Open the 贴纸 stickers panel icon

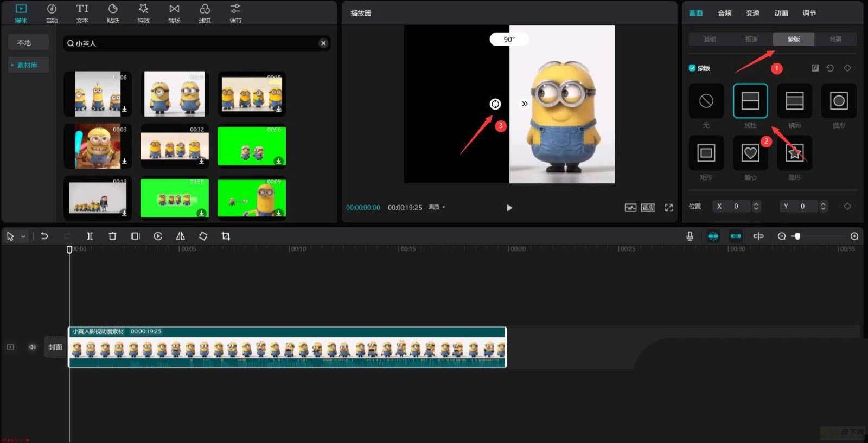pyautogui.click(x=113, y=14)
